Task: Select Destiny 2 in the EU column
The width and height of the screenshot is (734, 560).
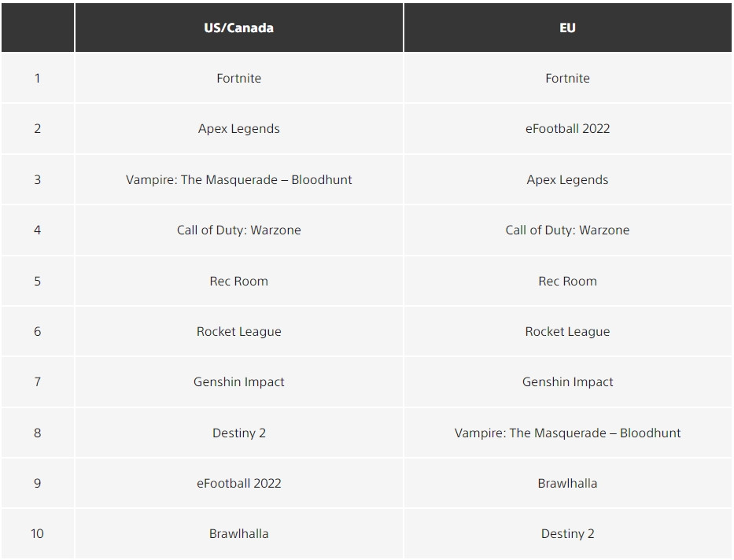Action: [567, 533]
